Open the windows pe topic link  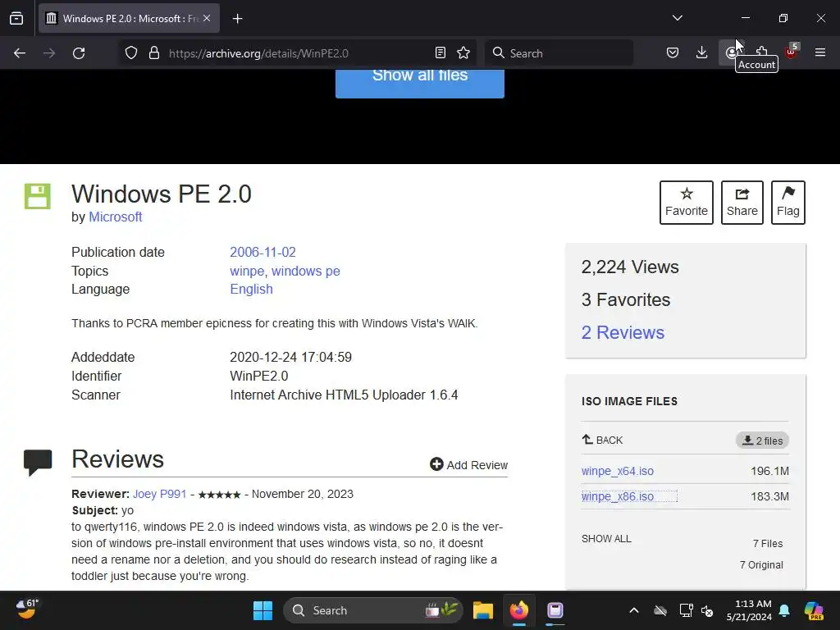[305, 271]
